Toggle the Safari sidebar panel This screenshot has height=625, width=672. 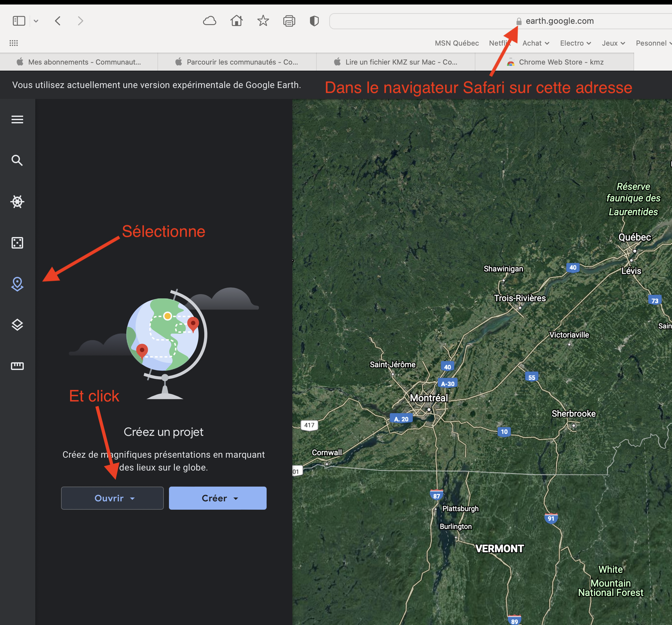tap(19, 21)
